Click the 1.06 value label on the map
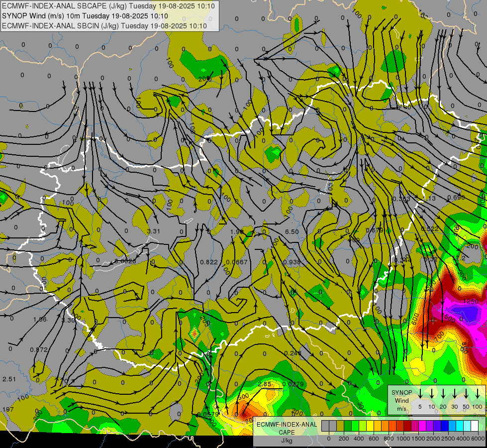 [40, 319]
